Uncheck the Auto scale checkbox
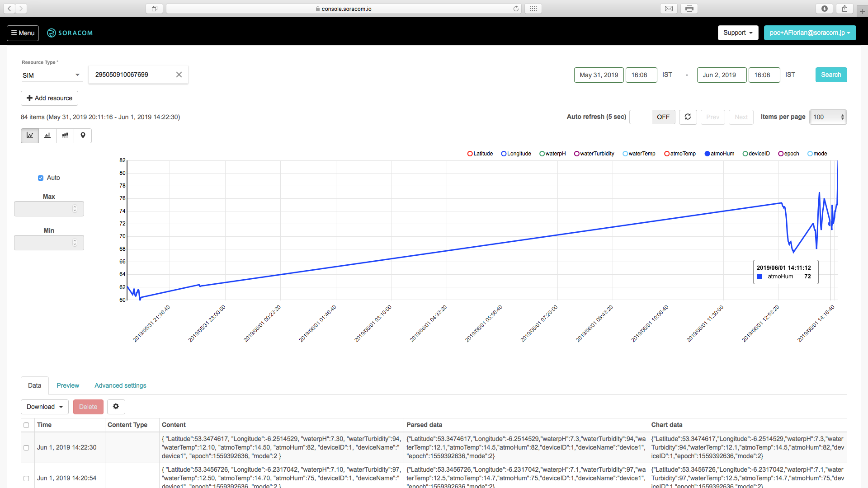Screen dimensions: 868x488 [x=41, y=178]
